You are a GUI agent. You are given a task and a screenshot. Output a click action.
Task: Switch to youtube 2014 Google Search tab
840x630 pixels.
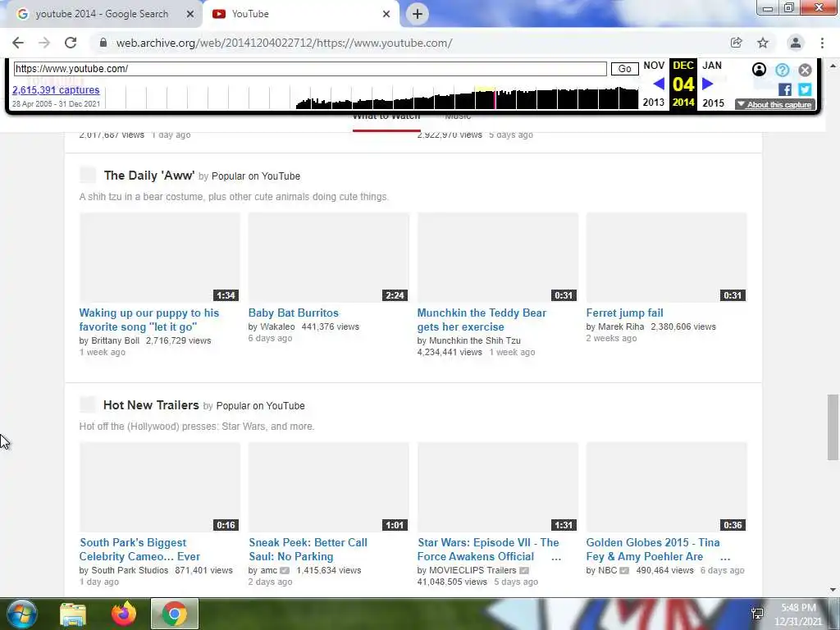tap(102, 14)
